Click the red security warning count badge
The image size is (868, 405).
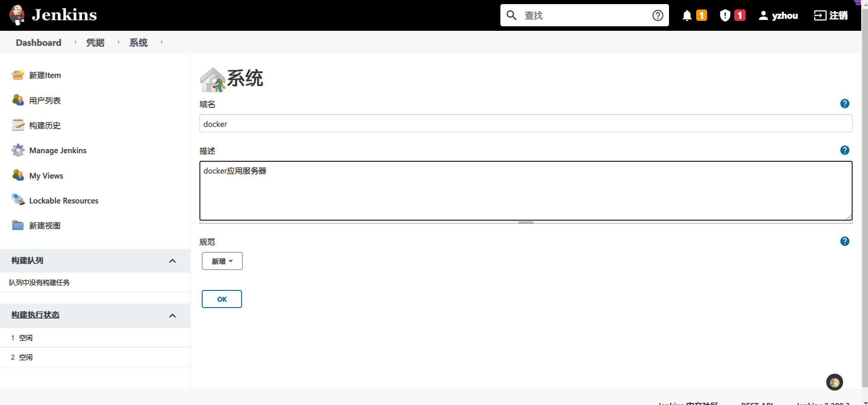pos(740,15)
